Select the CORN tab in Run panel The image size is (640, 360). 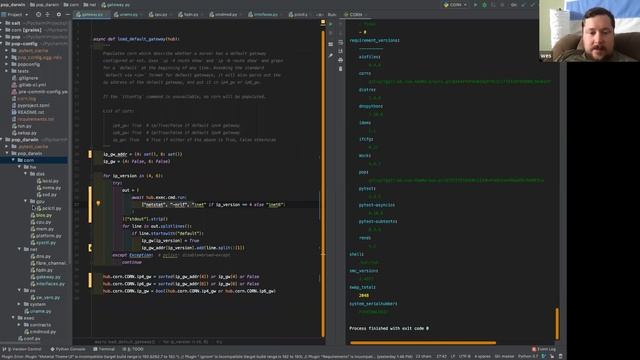click(355, 14)
